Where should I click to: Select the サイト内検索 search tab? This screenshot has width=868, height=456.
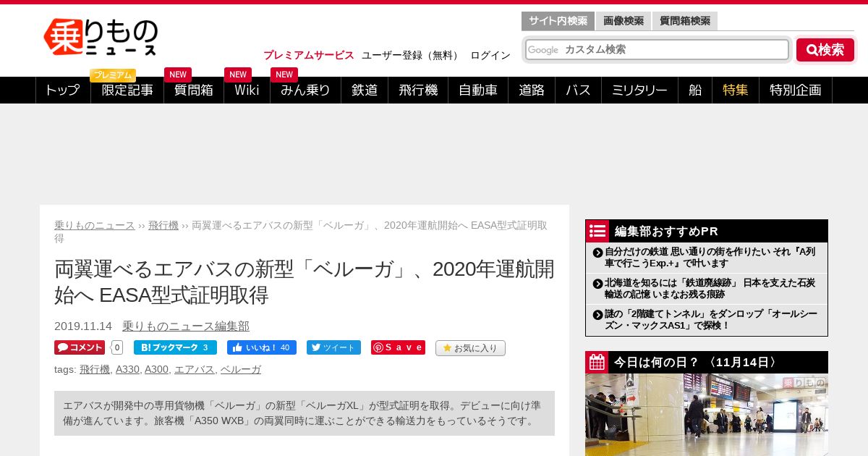click(x=558, y=21)
